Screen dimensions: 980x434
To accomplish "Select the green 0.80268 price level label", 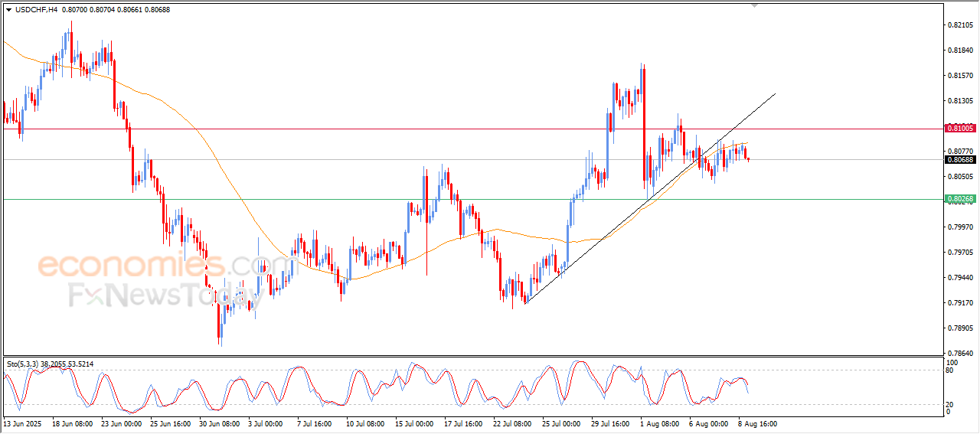I will point(959,199).
